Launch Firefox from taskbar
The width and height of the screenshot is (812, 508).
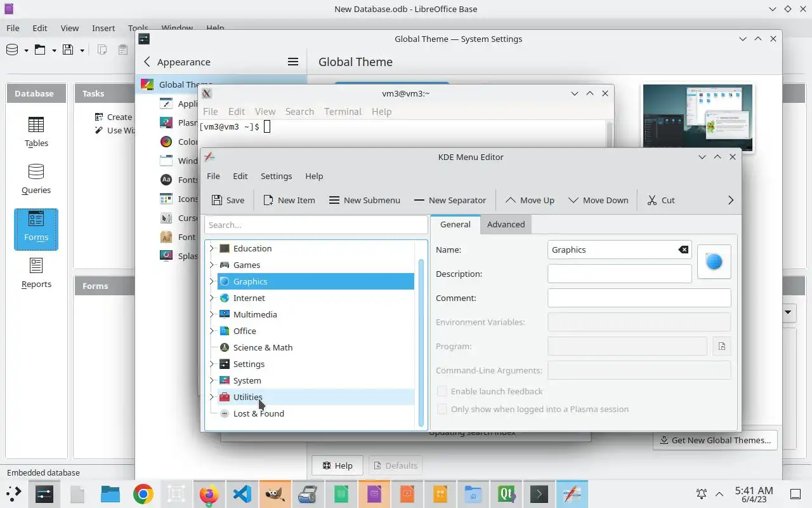209,494
